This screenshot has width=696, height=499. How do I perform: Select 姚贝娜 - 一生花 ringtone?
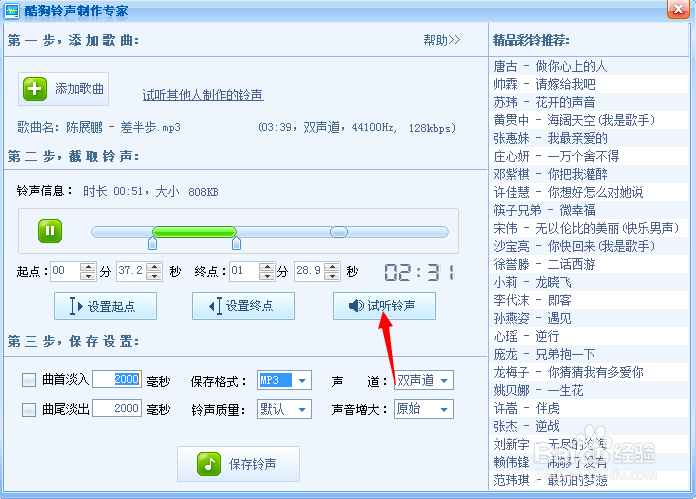coord(588,390)
